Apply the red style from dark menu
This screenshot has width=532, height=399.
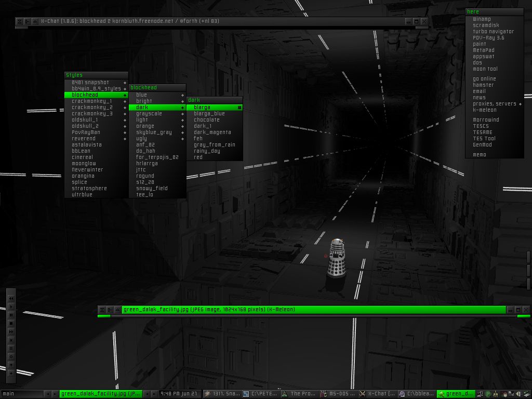coord(215,157)
